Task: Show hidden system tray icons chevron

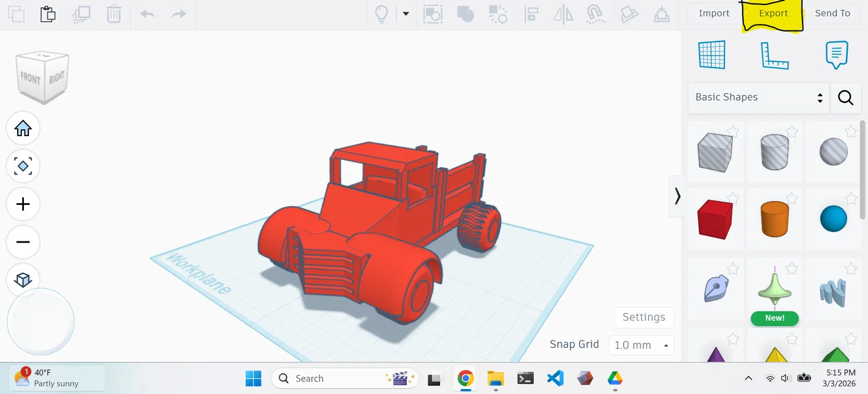Action: click(748, 378)
